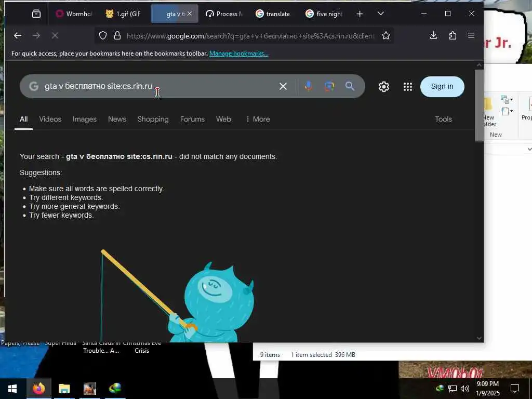532x399 pixels.
Task: Submit search with magnifier icon
Action: click(x=350, y=86)
